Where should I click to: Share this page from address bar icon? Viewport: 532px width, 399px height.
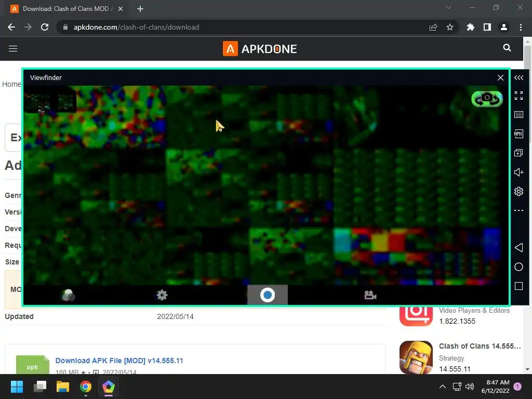coord(433,27)
